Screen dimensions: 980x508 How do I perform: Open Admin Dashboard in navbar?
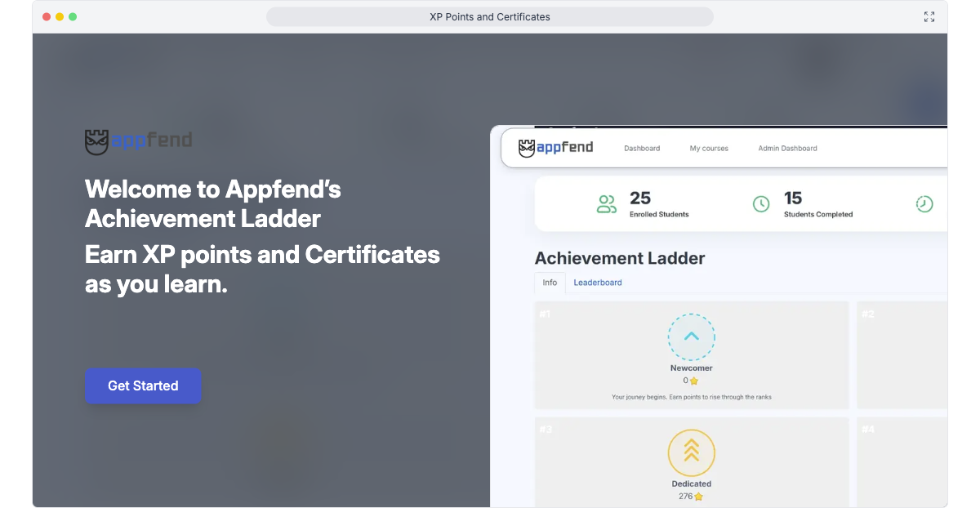pyautogui.click(x=787, y=149)
